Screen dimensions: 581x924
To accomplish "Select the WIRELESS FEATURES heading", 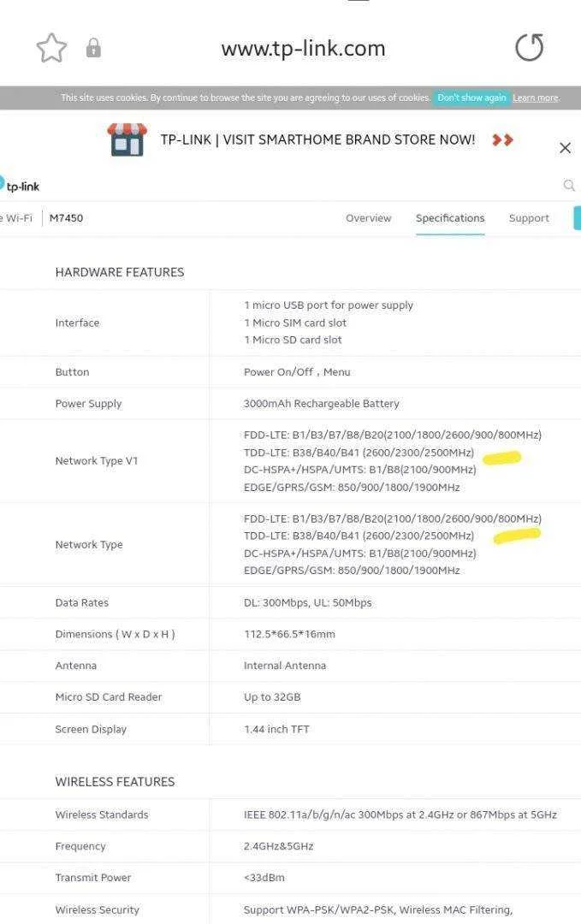I will [x=115, y=782].
